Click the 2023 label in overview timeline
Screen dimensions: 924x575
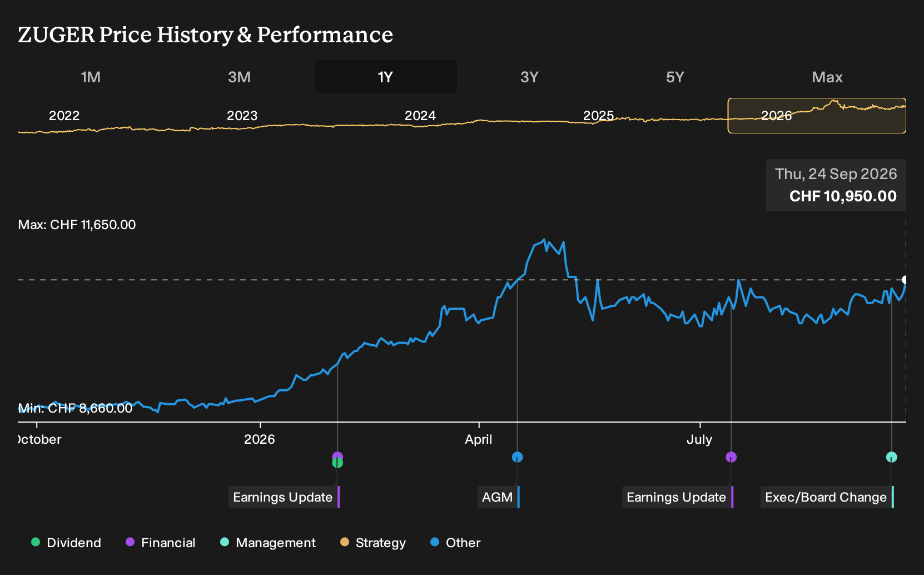(x=242, y=116)
